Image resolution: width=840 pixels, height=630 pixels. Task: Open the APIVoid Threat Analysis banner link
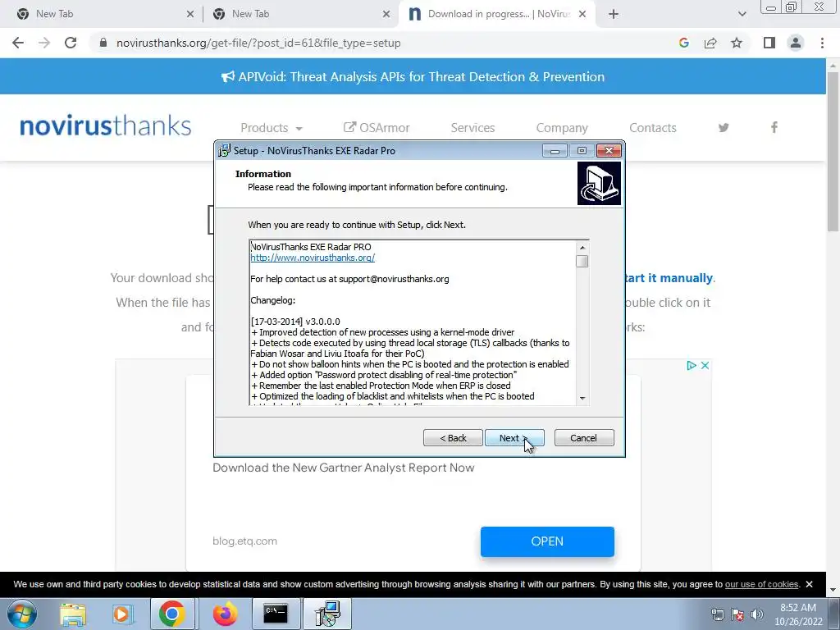413,76
